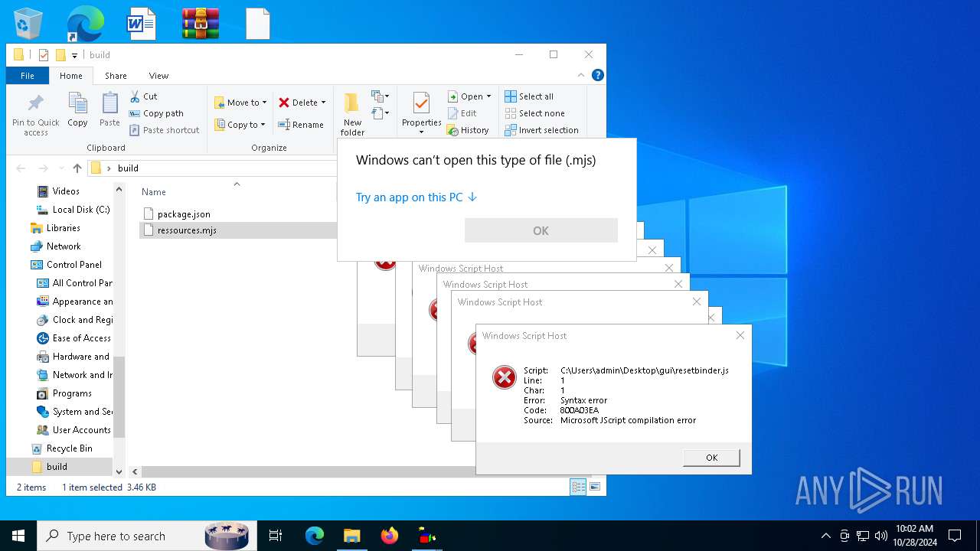Click horizontal scrollbar left arrow

coord(135,472)
